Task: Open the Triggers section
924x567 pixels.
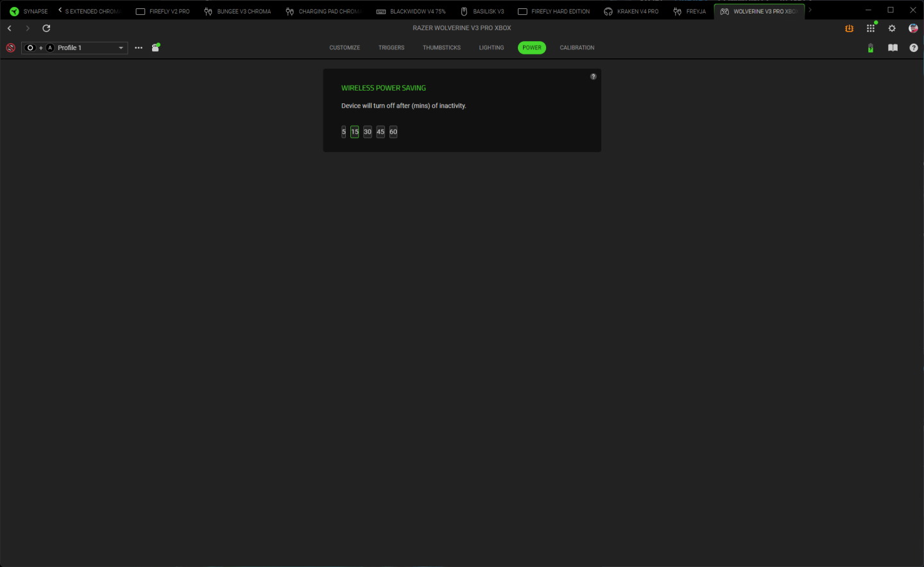Action: pyautogui.click(x=391, y=48)
